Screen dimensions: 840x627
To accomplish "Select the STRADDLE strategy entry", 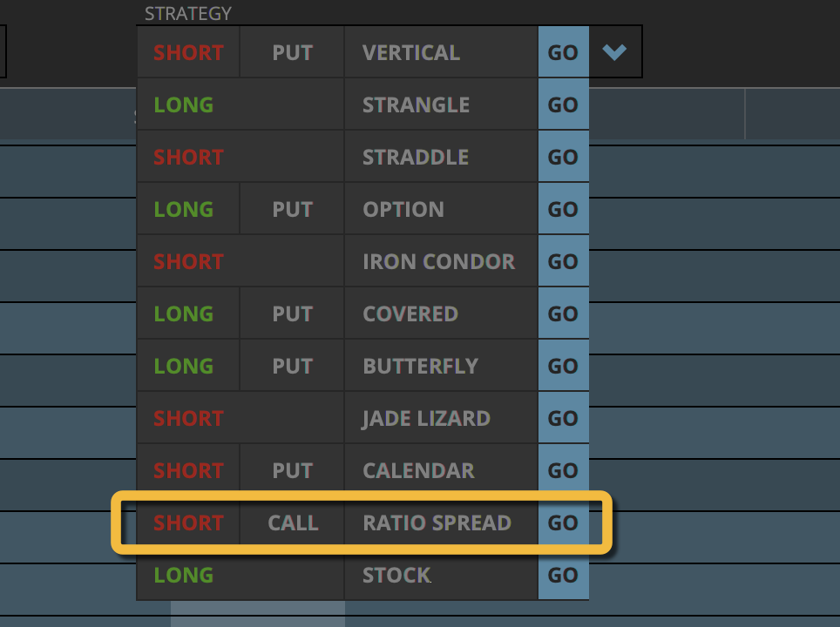I will tap(417, 157).
